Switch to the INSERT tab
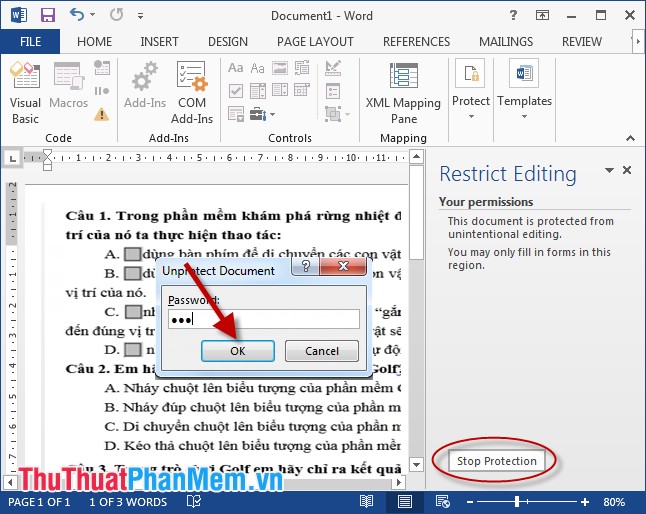 [159, 42]
